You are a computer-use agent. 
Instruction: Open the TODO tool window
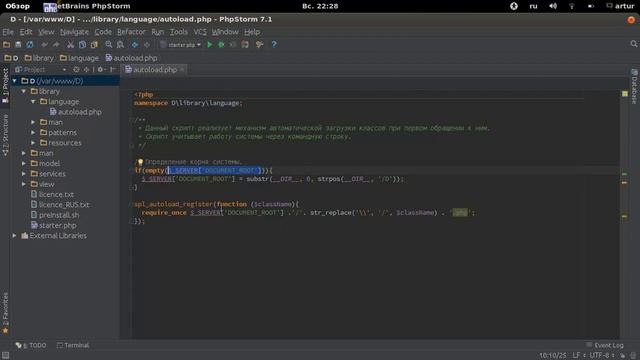[31, 345]
